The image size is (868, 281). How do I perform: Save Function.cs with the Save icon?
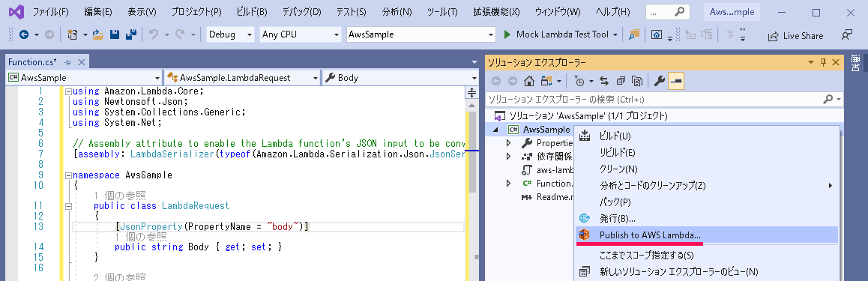click(x=115, y=35)
